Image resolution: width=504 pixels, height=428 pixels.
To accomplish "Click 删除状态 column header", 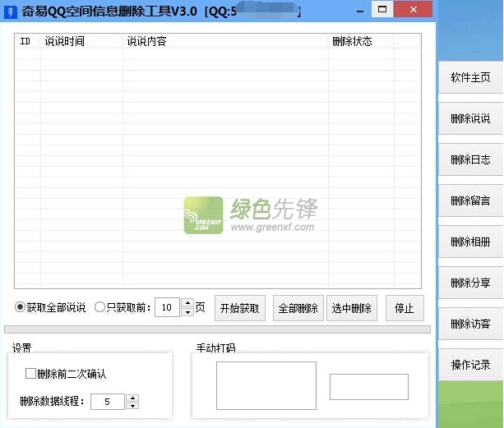I will [361, 41].
